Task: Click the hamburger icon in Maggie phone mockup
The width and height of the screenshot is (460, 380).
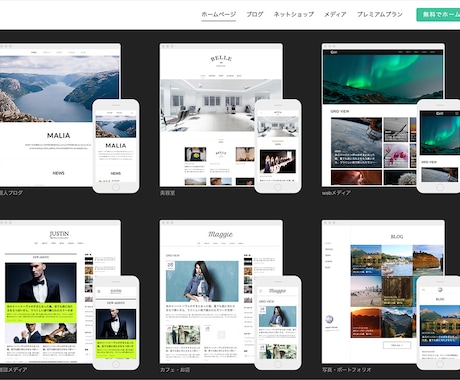Action: pos(261,291)
